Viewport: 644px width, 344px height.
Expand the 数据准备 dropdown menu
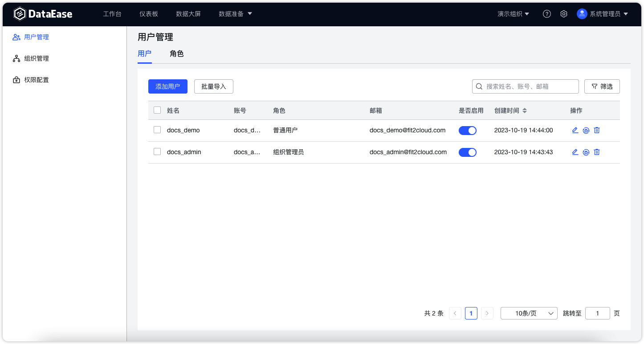coord(235,14)
